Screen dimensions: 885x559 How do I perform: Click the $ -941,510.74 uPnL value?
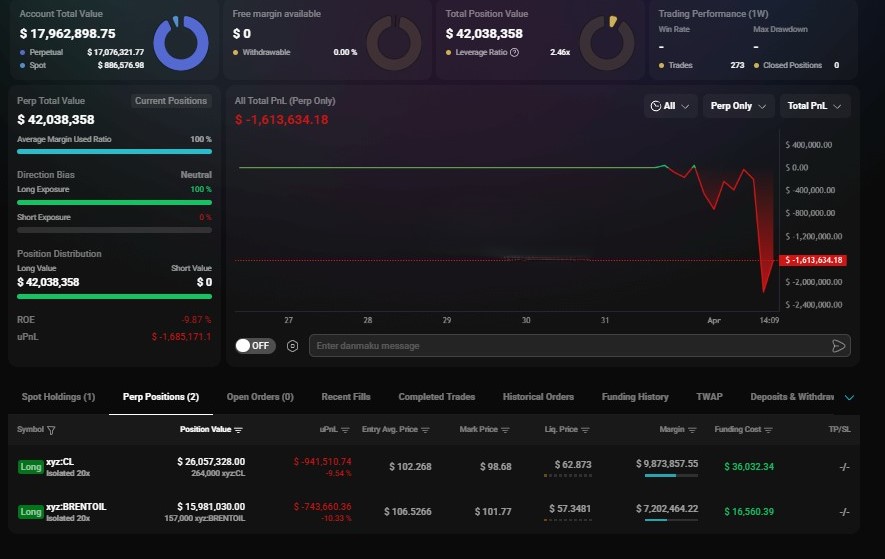click(322, 462)
